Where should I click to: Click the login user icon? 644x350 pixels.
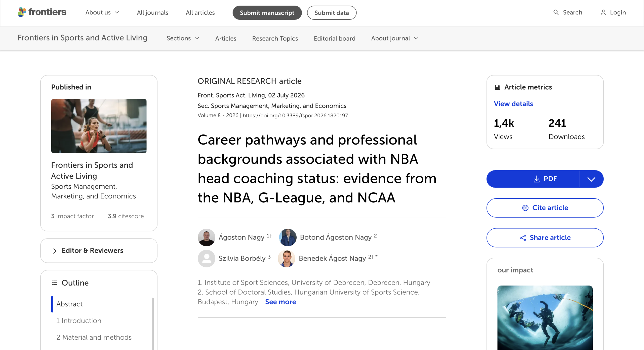tap(603, 12)
